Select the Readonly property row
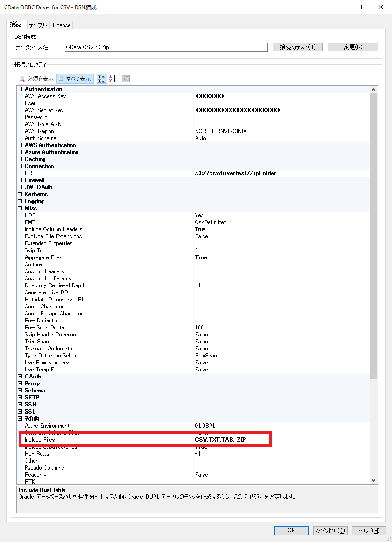Screen dimensions: 392x542 [193, 475]
